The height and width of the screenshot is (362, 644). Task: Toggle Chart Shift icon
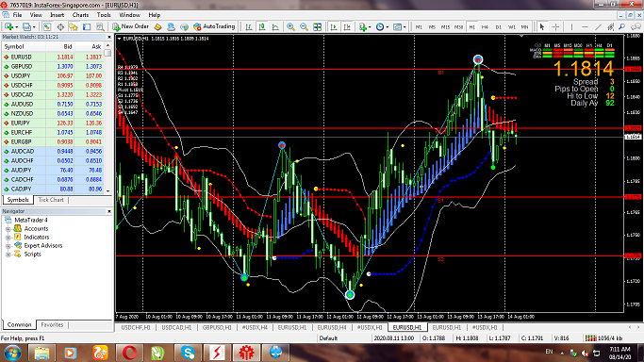click(x=347, y=26)
